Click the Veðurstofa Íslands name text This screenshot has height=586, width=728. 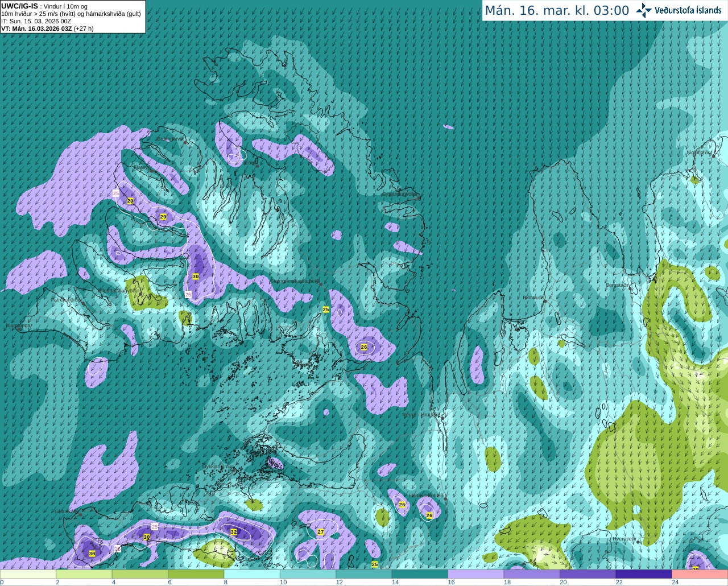point(688,10)
